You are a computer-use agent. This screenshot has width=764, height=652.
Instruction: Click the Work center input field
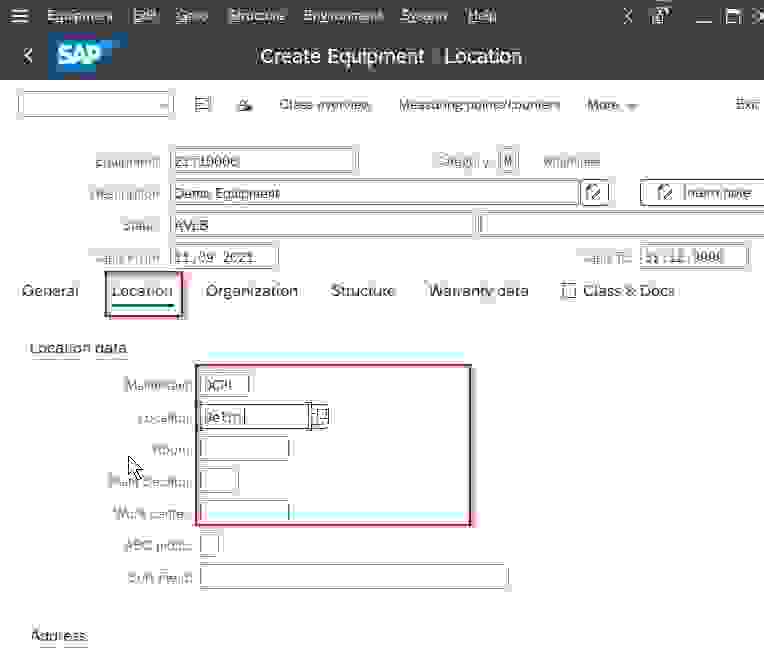(246, 512)
